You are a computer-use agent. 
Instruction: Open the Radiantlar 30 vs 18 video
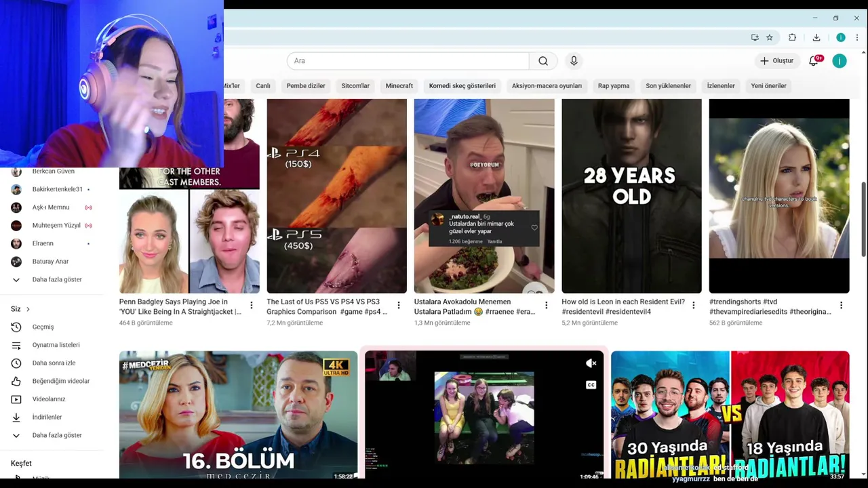730,415
